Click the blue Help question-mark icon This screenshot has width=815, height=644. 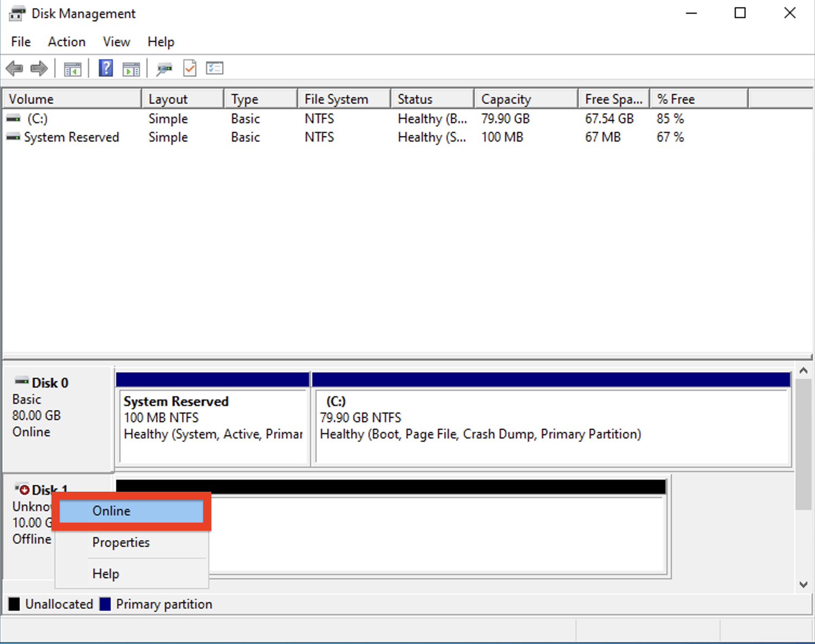pos(106,68)
